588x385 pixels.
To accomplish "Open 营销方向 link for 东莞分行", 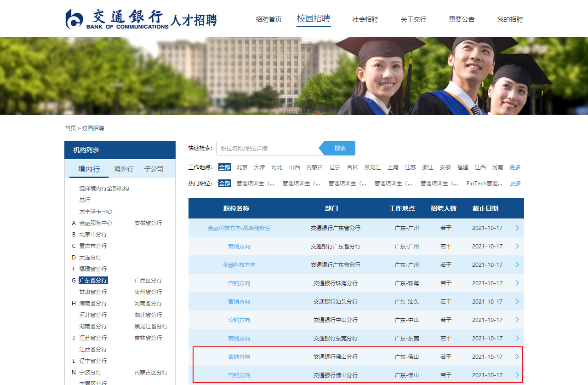I will 239,338.
